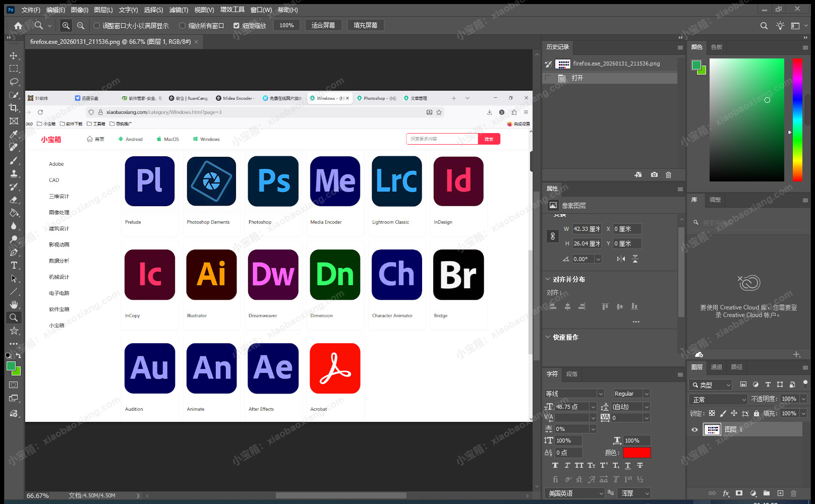Collapse the 对齐并分布 section

click(x=548, y=279)
